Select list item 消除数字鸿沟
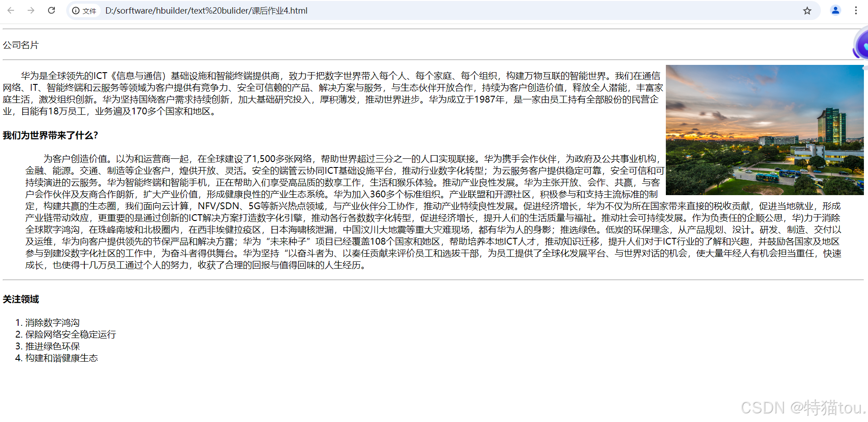This screenshot has width=868, height=422. pos(52,323)
